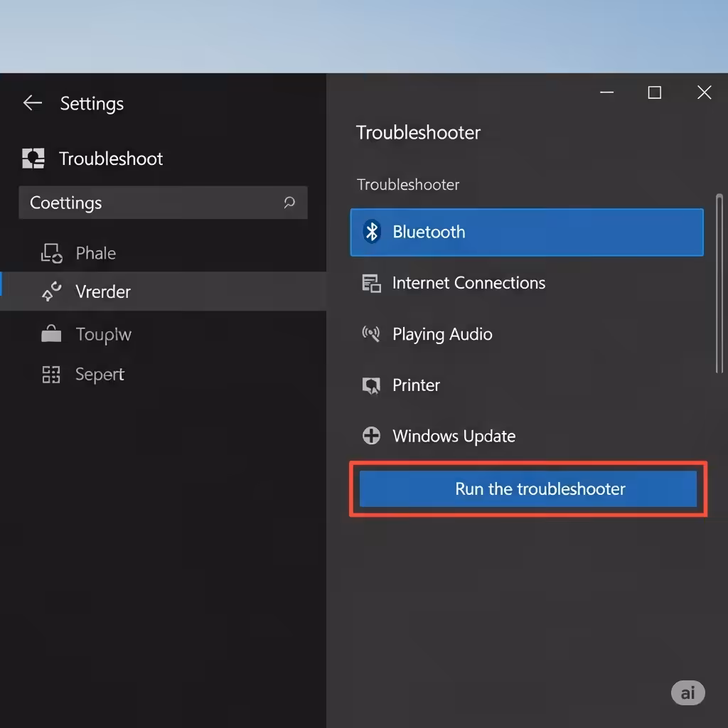
Task: Select the Vrerder sidebar item
Action: point(163,291)
